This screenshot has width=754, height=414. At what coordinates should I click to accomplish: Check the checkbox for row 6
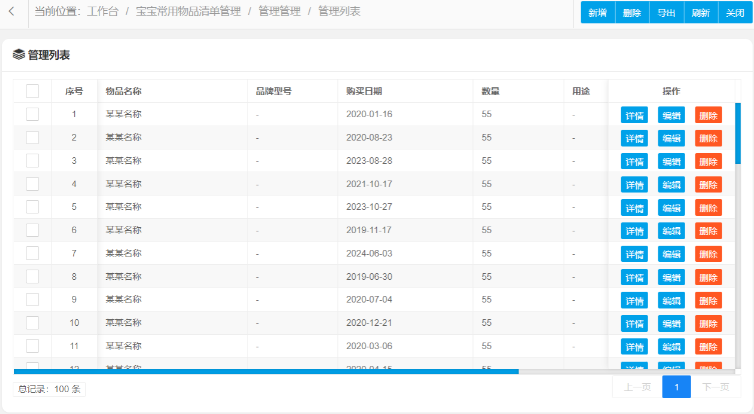coord(32,230)
